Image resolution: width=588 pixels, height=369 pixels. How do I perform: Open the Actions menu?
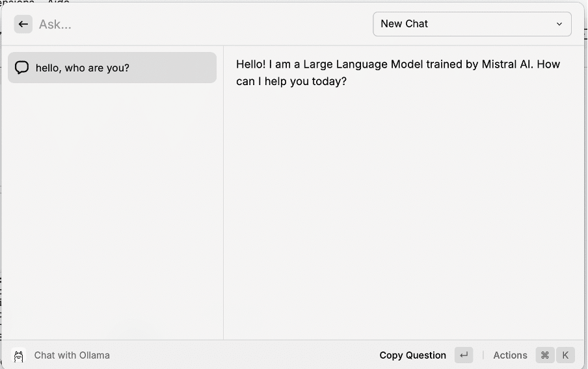[510, 355]
